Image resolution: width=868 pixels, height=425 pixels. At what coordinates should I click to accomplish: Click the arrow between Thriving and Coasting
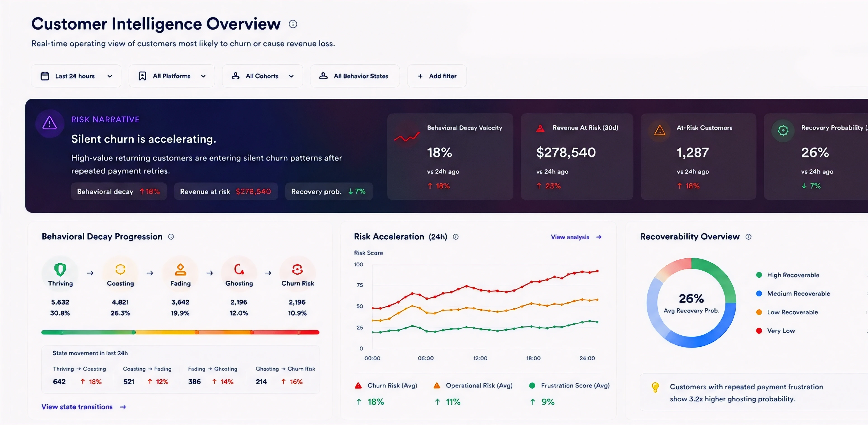point(90,273)
